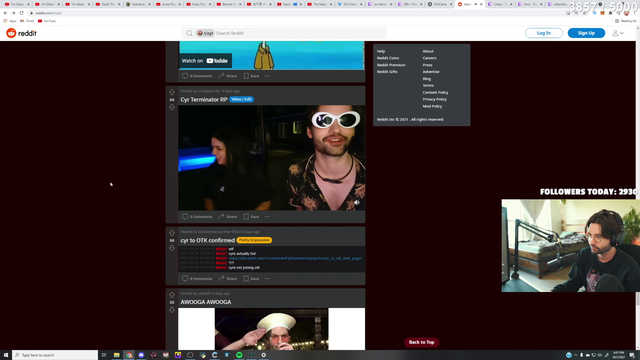Click the magnifier icon in Reddit search

pos(189,33)
